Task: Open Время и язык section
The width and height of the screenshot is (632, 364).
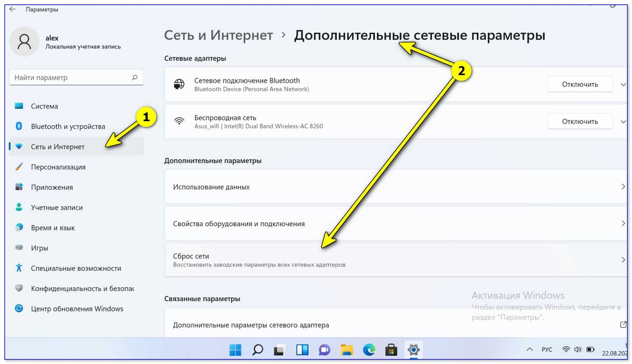Action: [76, 227]
